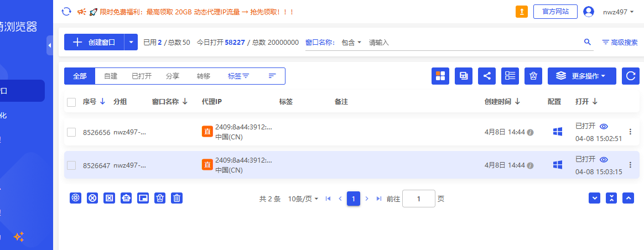Screen dimensions: 644x250
Task: Switch to the 转移 tab
Action: click(203, 76)
